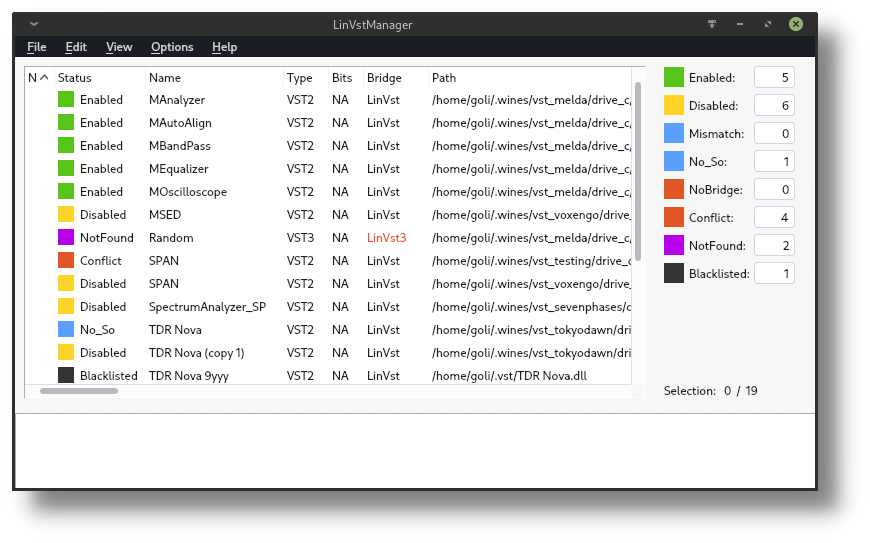Screen dimensions: 870x543
Task: Click the red LinVst3 bridge cell
Action: tap(387, 238)
